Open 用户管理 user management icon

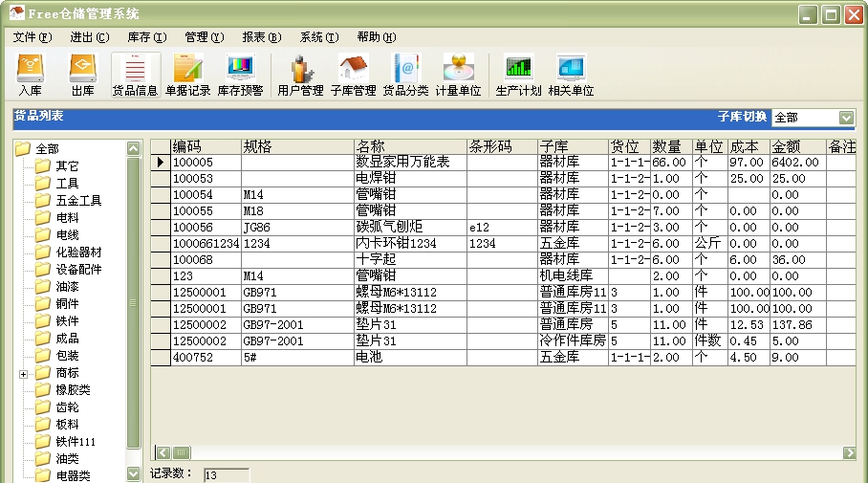(300, 75)
